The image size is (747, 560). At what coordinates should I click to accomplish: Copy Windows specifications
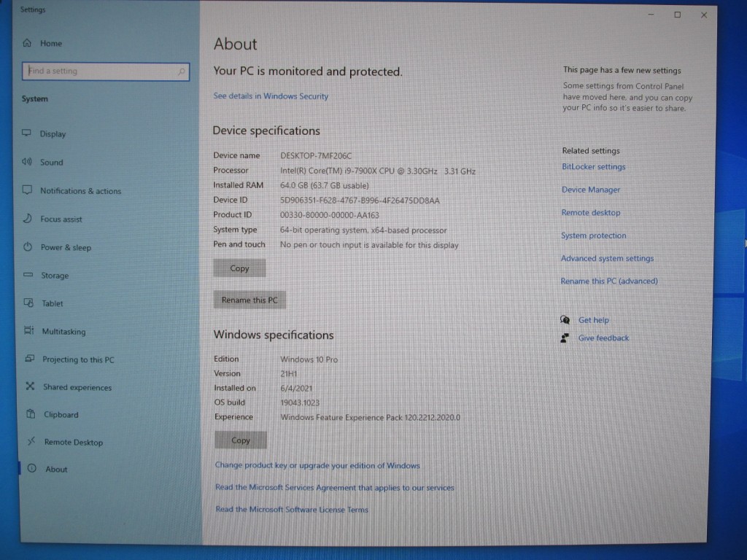tap(241, 440)
